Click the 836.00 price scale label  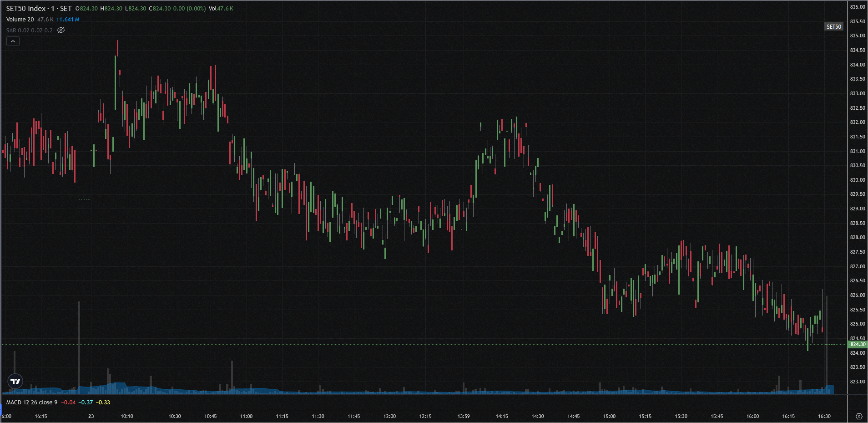pos(857,7)
